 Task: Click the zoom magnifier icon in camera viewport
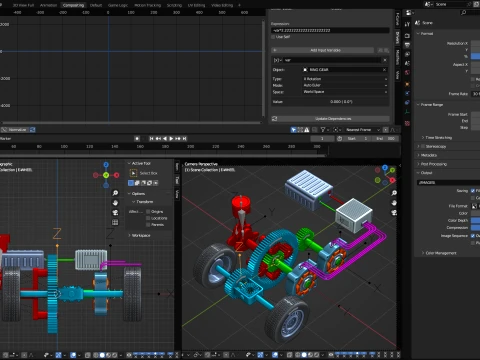click(394, 193)
